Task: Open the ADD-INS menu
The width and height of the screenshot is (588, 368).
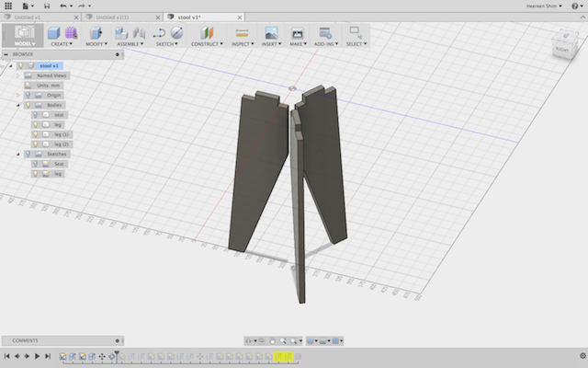Action: point(326,44)
